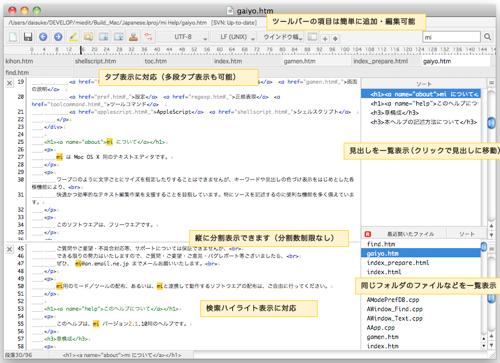This screenshot has height=363, width=500.
Task: Switch to the shellscript.htm tab
Action: [107, 61]
